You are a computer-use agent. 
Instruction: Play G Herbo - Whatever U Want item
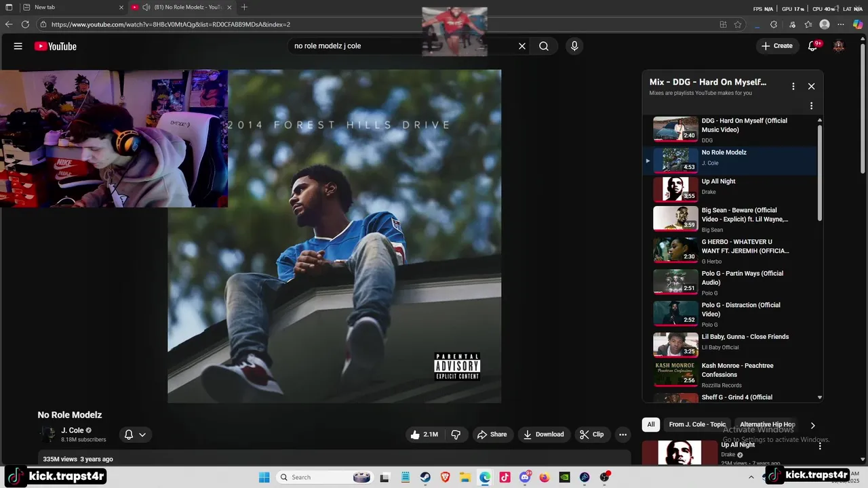click(x=729, y=251)
